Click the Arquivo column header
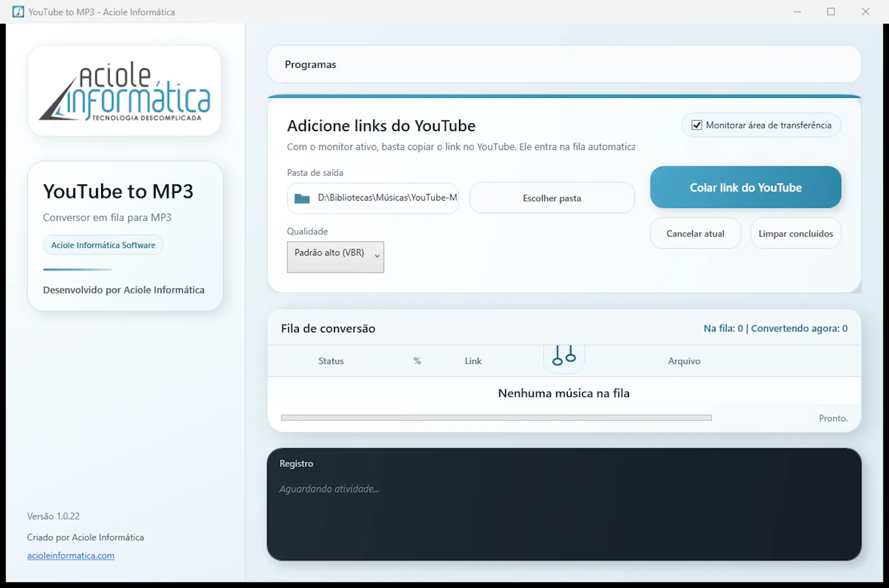This screenshot has height=588, width=889. point(684,361)
